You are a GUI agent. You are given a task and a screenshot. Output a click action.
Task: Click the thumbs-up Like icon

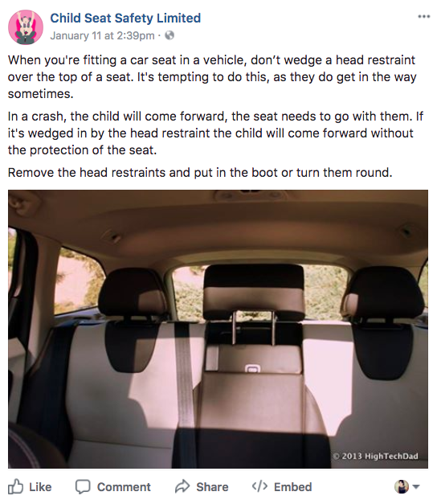tap(15, 486)
